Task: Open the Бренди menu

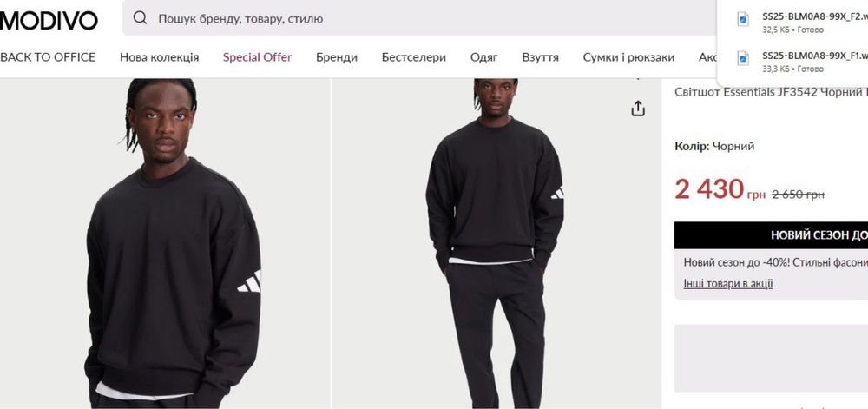Action: click(x=337, y=57)
